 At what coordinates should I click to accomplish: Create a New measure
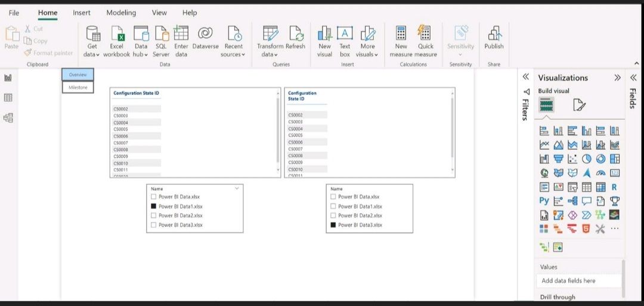click(x=401, y=41)
